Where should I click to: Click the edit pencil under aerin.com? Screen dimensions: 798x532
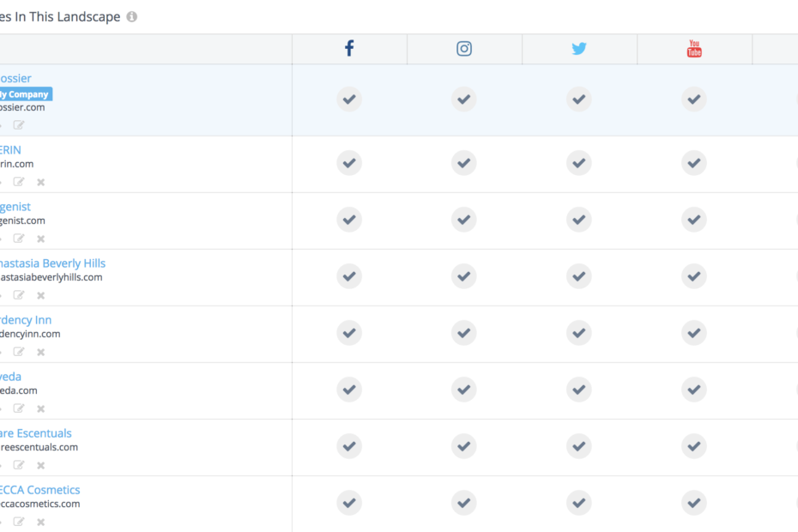19,182
